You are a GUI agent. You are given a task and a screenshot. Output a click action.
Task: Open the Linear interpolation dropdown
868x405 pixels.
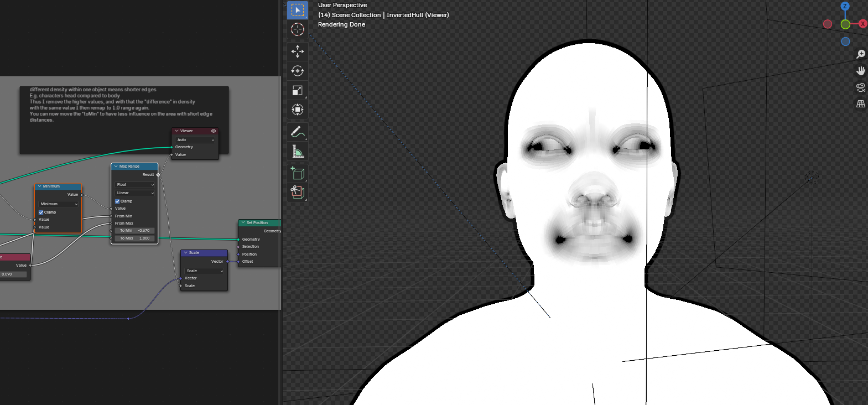click(135, 193)
